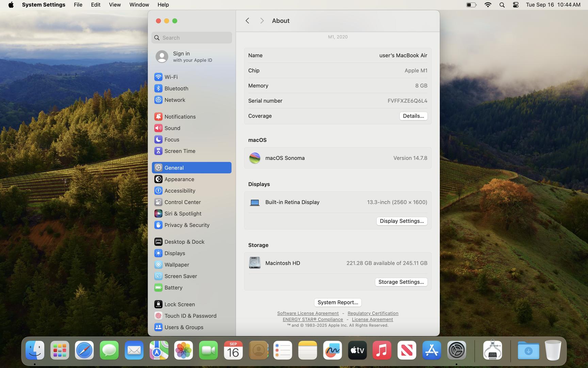Open Display Settings button
The height and width of the screenshot is (368, 588).
tap(402, 221)
